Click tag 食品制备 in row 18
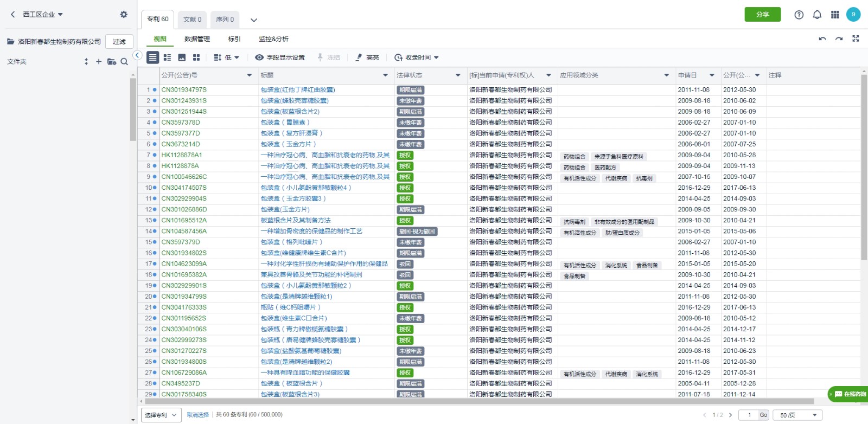The width and height of the screenshot is (868, 424). [x=574, y=276]
